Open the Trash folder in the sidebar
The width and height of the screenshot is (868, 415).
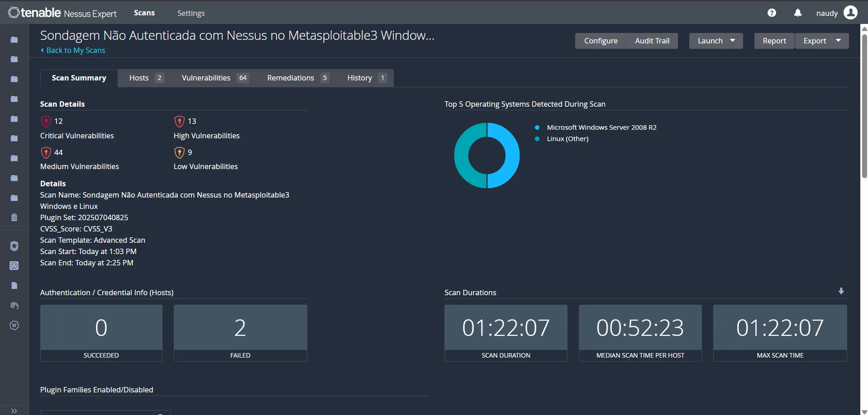[x=14, y=217]
